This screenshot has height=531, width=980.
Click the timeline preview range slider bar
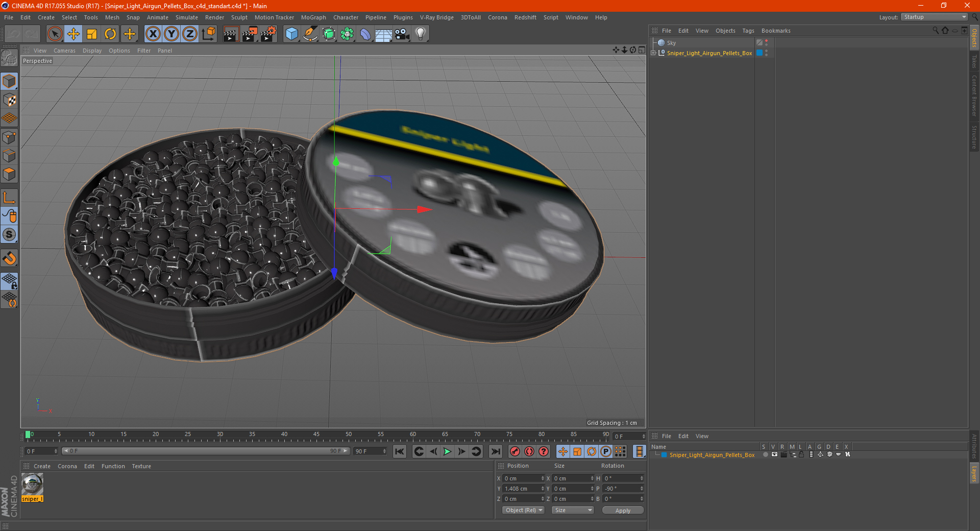pos(206,451)
